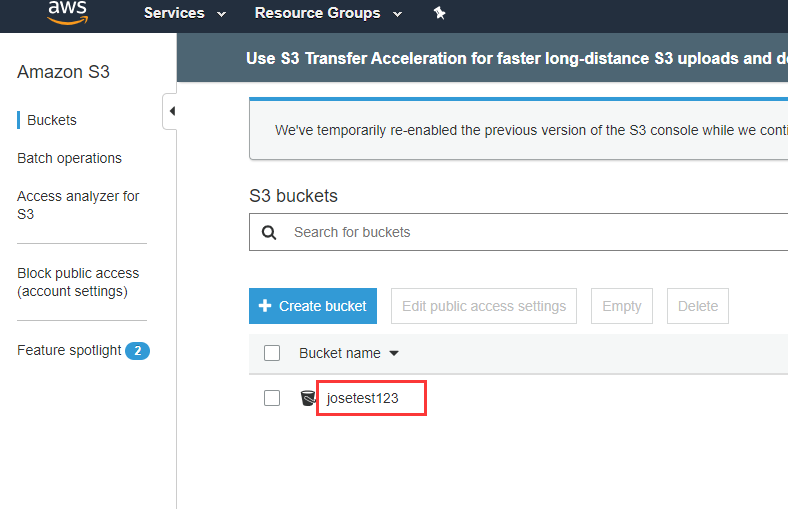Image resolution: width=788 pixels, height=509 pixels.
Task: Open Batch operations in sidebar
Action: (69, 158)
